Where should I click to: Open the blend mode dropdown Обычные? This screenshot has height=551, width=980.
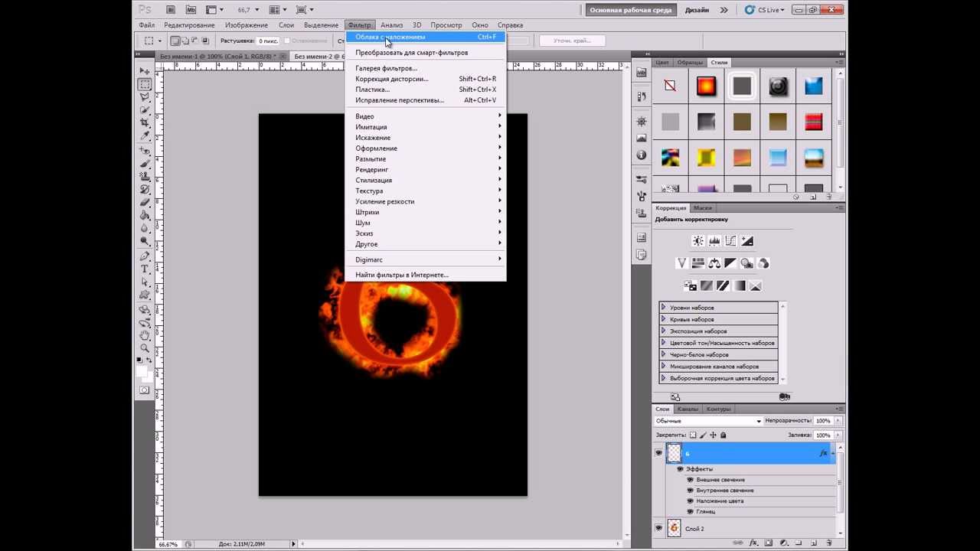tap(708, 421)
